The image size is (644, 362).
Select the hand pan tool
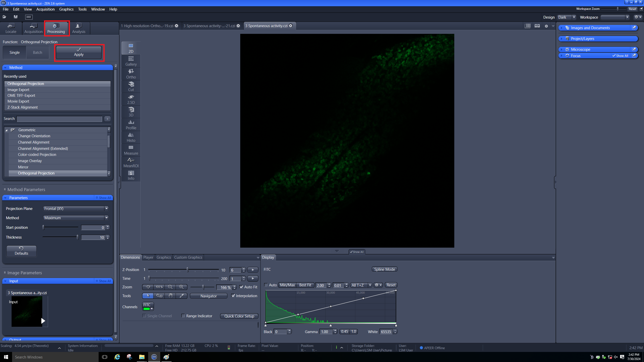click(x=170, y=296)
